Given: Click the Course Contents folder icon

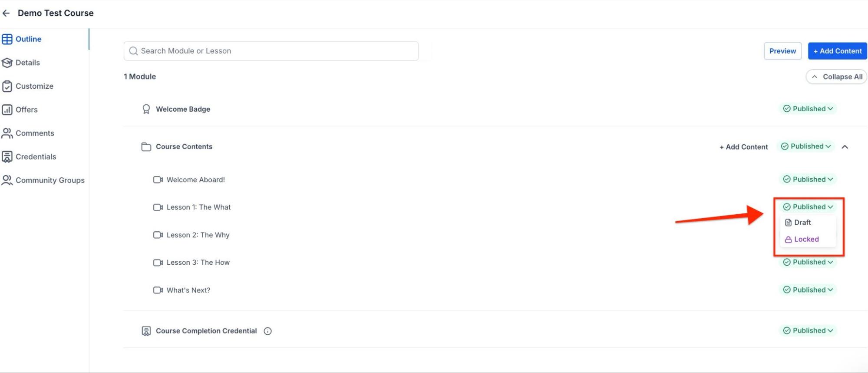Looking at the screenshot, I should [x=146, y=147].
